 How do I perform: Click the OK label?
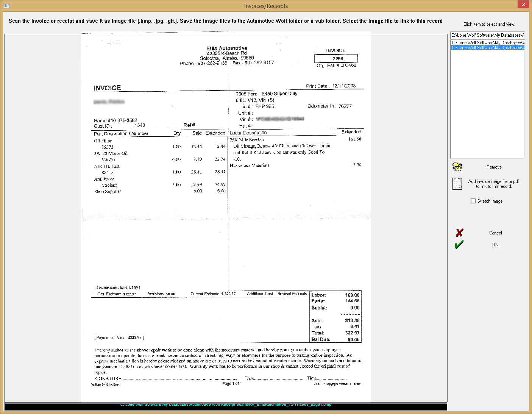[x=495, y=245]
